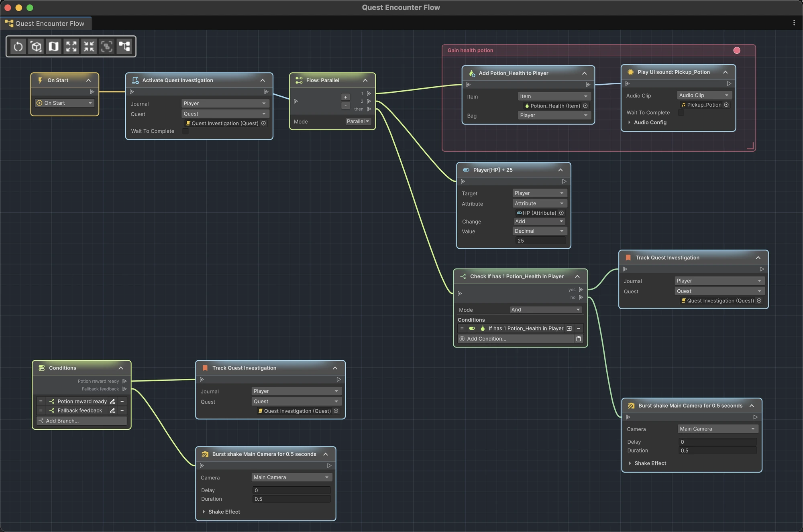
Task: Open the On Start trigger dropdown
Action: pos(65,103)
